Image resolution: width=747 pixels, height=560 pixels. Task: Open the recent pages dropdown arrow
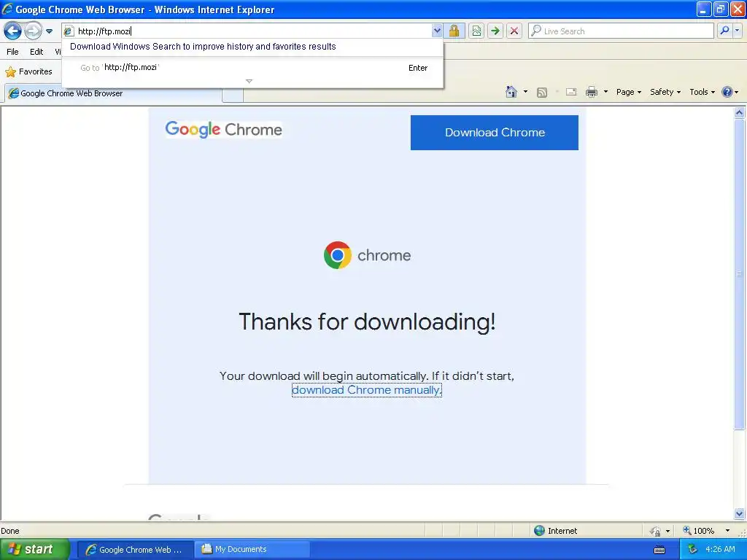click(49, 31)
